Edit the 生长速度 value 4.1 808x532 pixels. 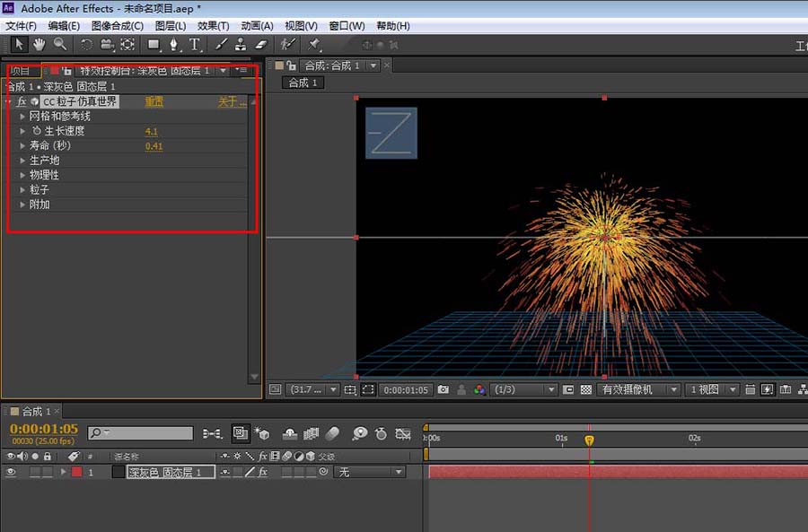click(151, 130)
